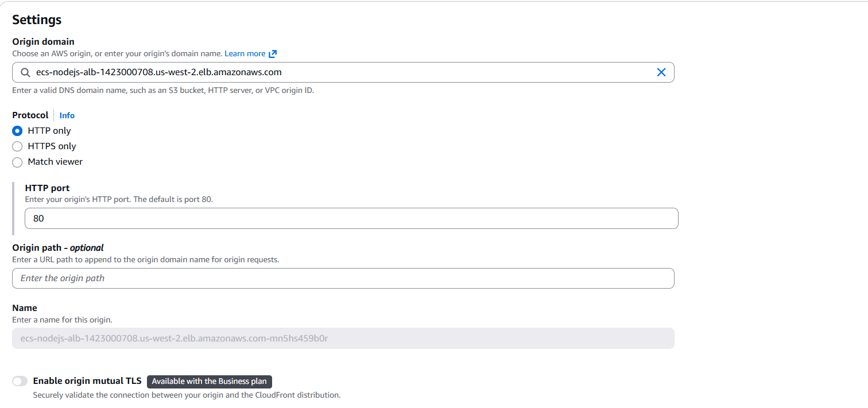Select the HTTPS only protocol option

[x=17, y=146]
